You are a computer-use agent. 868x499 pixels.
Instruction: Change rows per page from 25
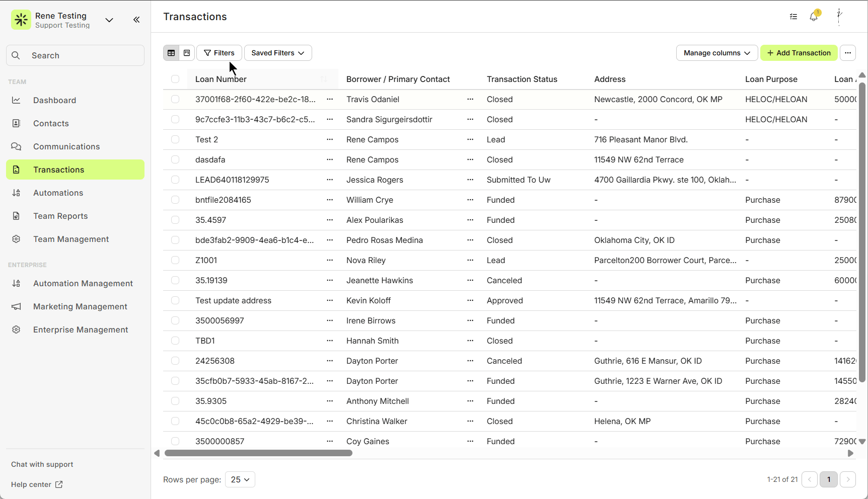(240, 479)
